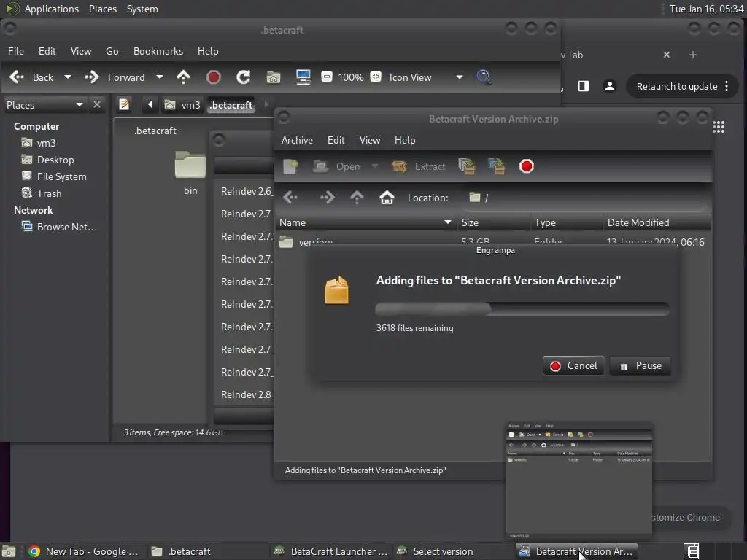Zoom out in the file manager
The width and height of the screenshot is (747, 560).
[x=326, y=77]
